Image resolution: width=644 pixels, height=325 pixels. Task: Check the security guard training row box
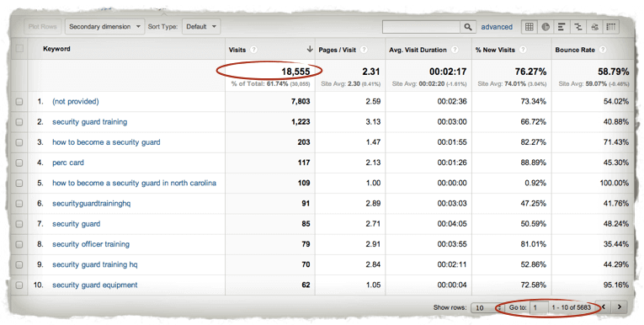pos(19,122)
